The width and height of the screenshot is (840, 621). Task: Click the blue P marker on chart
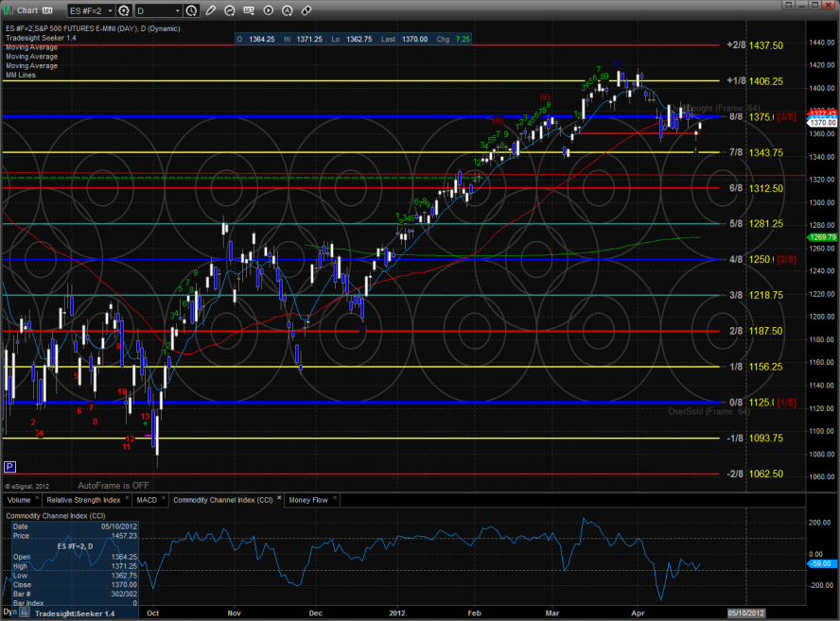[x=9, y=466]
